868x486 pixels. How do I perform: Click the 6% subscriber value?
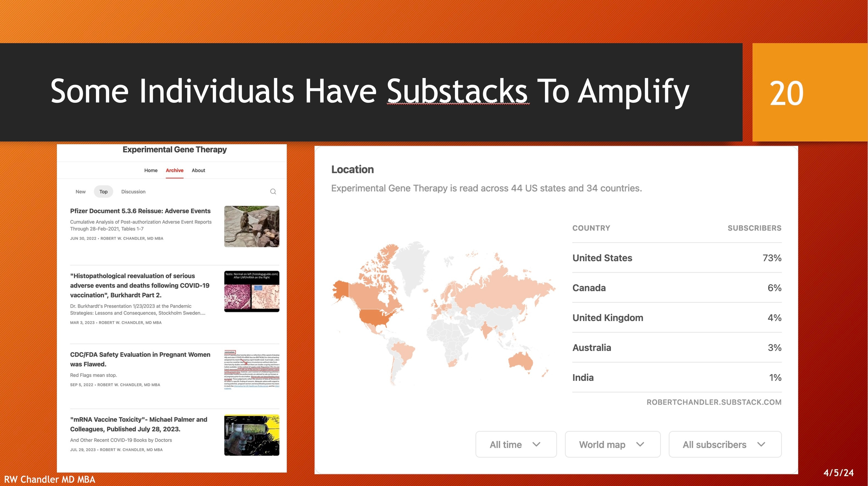[x=774, y=288]
